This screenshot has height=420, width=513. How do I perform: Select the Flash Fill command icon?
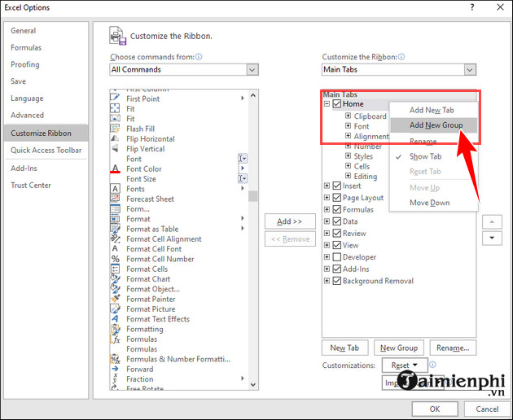coord(115,129)
